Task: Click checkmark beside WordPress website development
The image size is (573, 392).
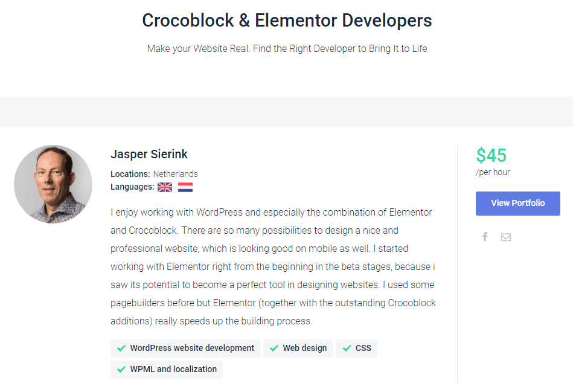Action: 121,348
